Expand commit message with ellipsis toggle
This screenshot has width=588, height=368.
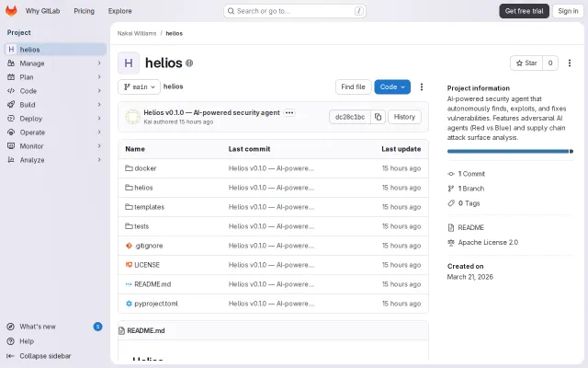point(289,112)
